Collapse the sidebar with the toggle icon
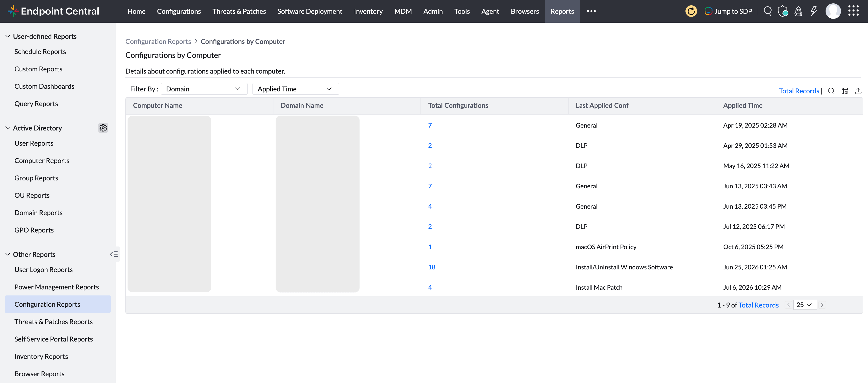The height and width of the screenshot is (383, 868). tap(114, 254)
